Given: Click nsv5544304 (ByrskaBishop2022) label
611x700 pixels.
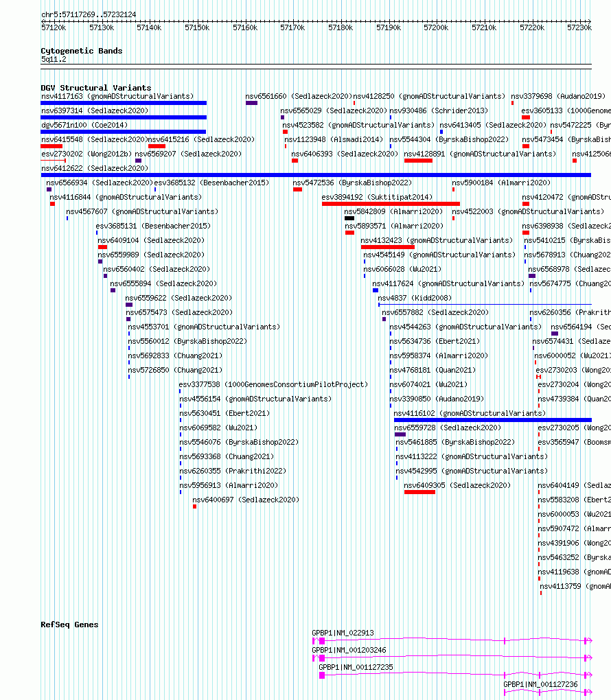Looking at the screenshot, I should (x=449, y=140).
